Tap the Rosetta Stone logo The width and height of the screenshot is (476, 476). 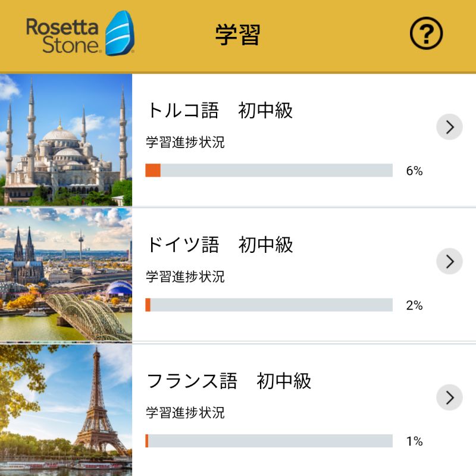click(80, 33)
